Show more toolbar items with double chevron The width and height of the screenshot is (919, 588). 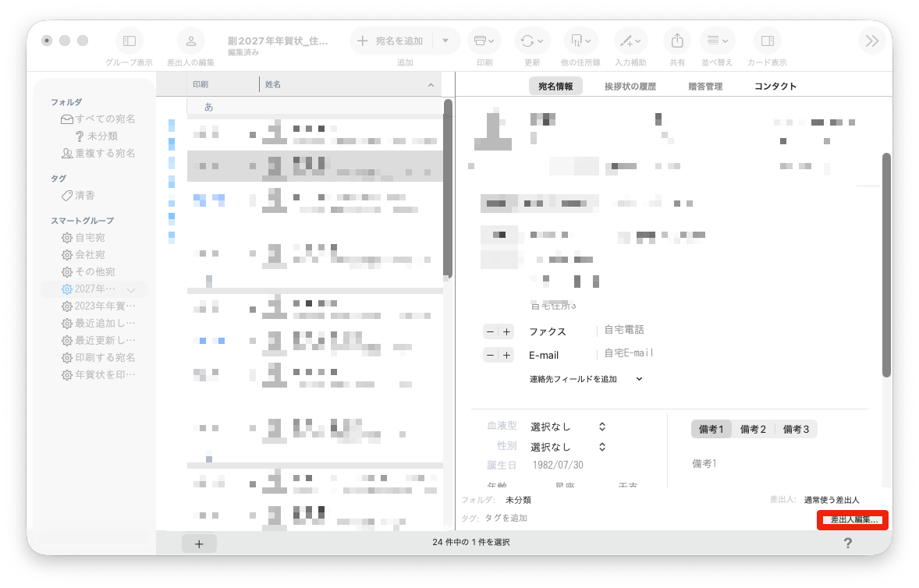tap(871, 41)
